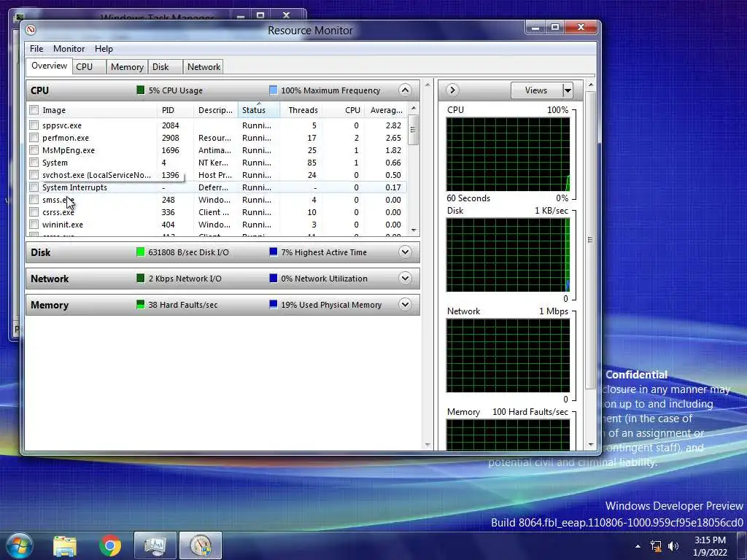
Task: Click the Disk activity graph
Action: (x=508, y=254)
